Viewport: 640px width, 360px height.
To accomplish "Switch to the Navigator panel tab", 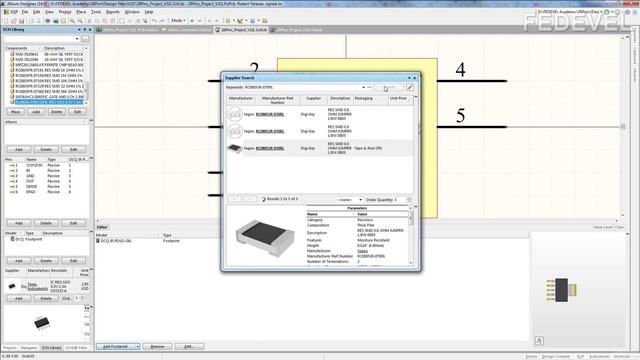I will click(29, 348).
